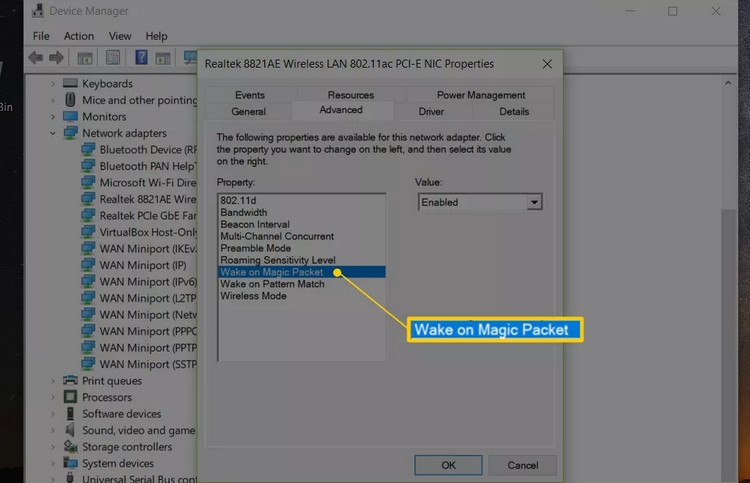Expand the Storage controllers tree node

pyautogui.click(x=53, y=447)
